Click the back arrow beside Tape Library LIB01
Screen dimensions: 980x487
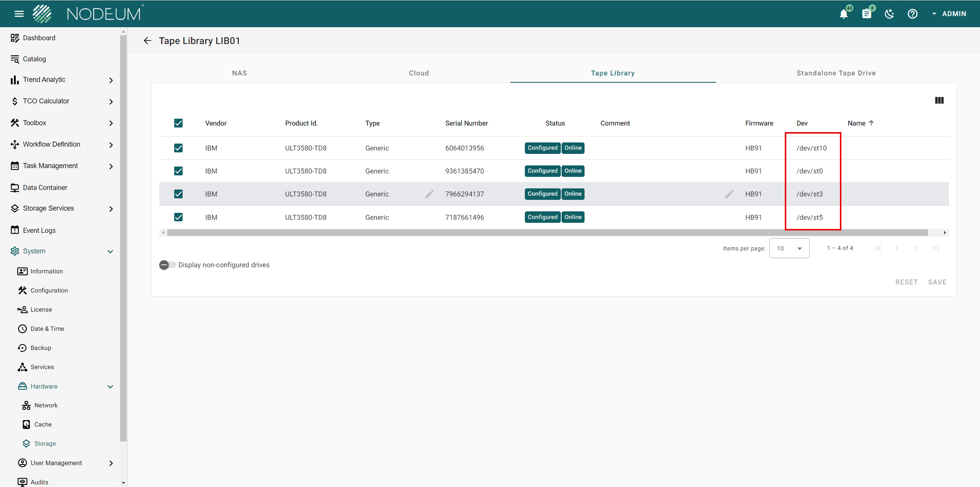(x=147, y=41)
